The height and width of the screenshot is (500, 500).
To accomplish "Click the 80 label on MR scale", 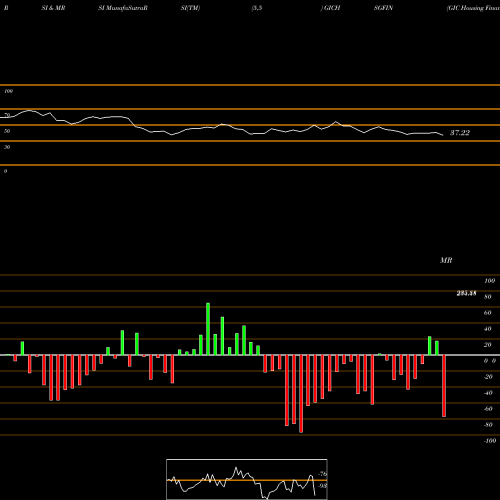I will coord(488,297).
